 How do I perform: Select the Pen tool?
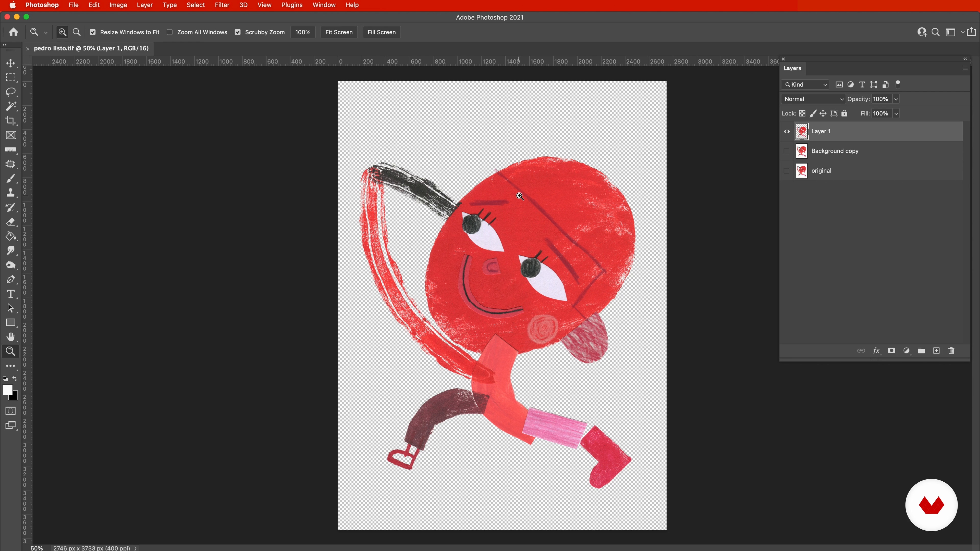coord(11,280)
